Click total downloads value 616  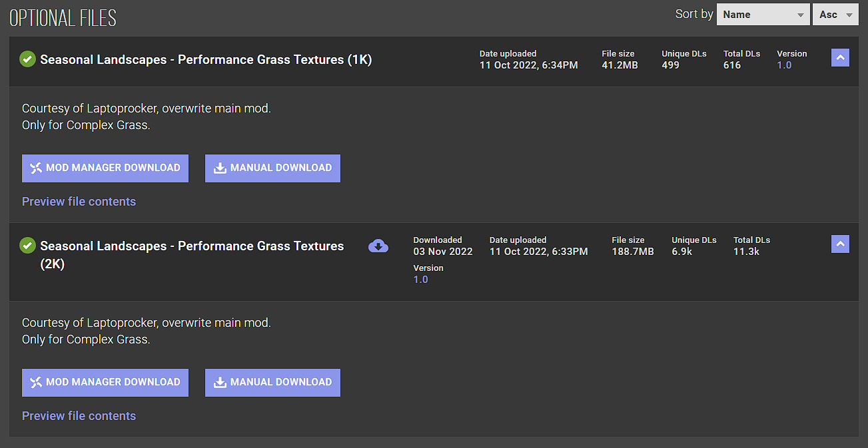click(x=732, y=65)
